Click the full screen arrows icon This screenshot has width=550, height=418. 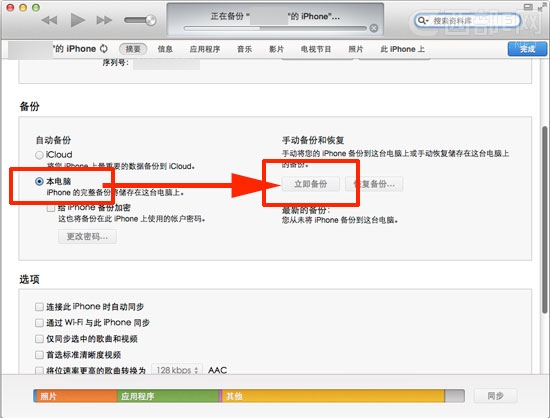coord(541,6)
